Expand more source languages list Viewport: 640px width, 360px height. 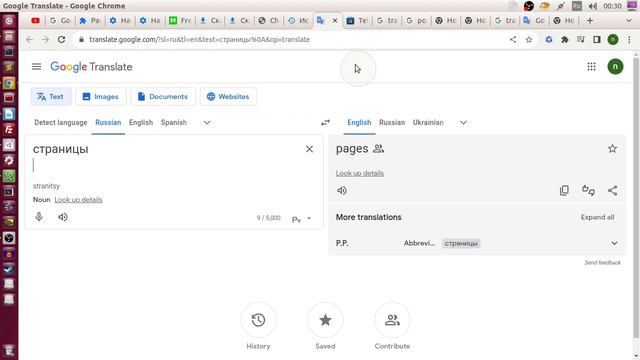(207, 122)
